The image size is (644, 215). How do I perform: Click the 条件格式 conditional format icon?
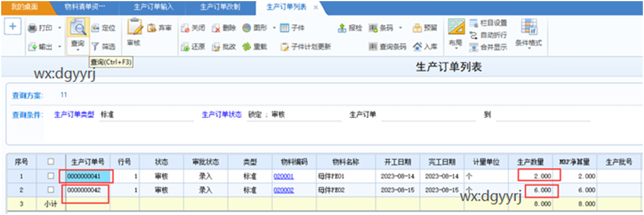tap(529, 27)
